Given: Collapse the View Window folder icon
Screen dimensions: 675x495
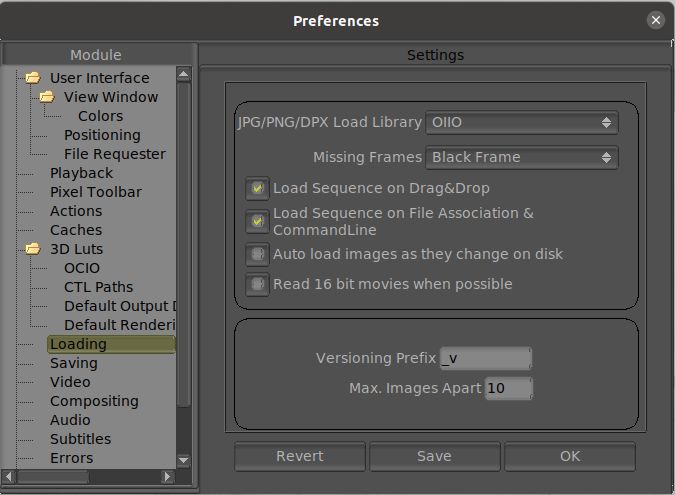Looking at the screenshot, I should coord(47,97).
